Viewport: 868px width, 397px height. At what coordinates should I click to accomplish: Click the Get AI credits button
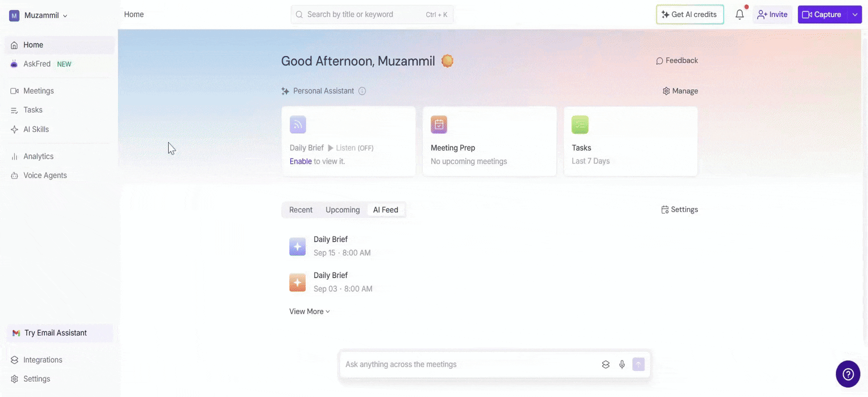(690, 14)
